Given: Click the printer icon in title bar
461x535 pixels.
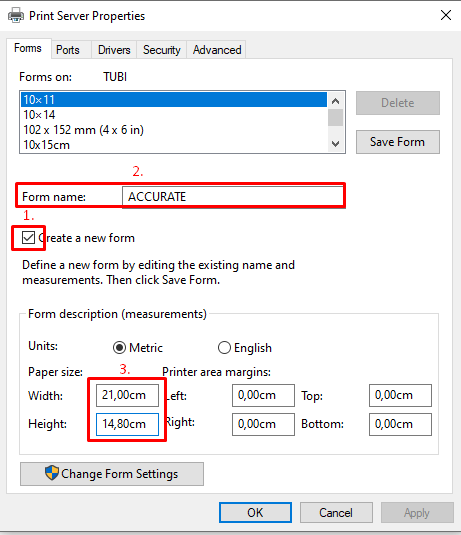Looking at the screenshot, I should [16, 15].
